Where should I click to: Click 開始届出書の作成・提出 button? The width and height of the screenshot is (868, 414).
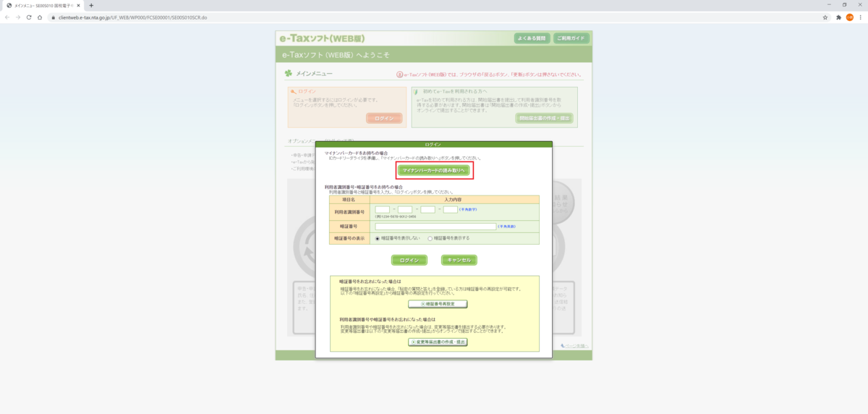(x=544, y=118)
